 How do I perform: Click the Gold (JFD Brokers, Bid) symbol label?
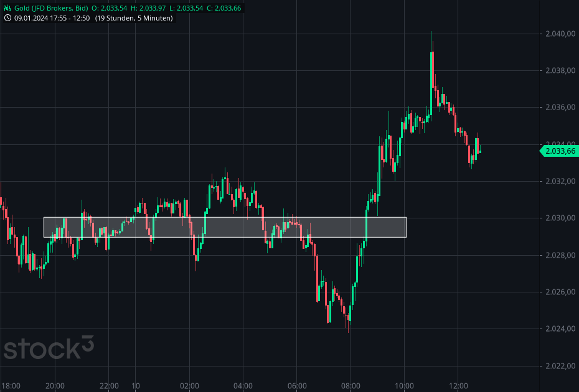(x=51, y=8)
